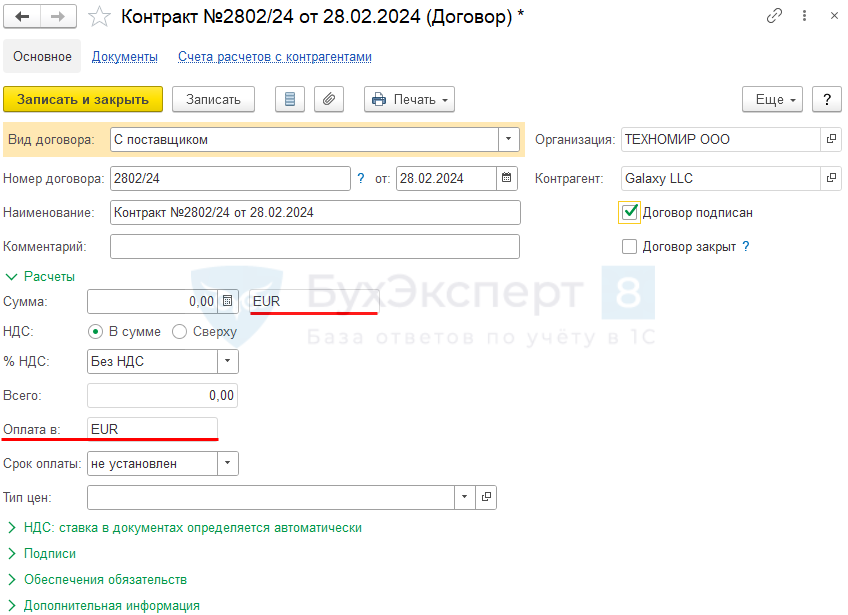Screen dimensions: 848x615
Task: Open the Вид договора dropdown
Action: pos(509,140)
